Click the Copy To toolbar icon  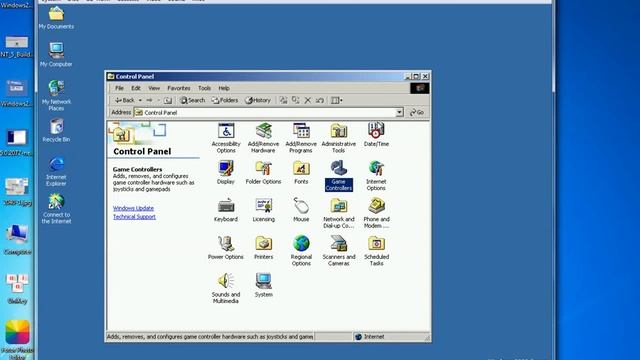296,100
